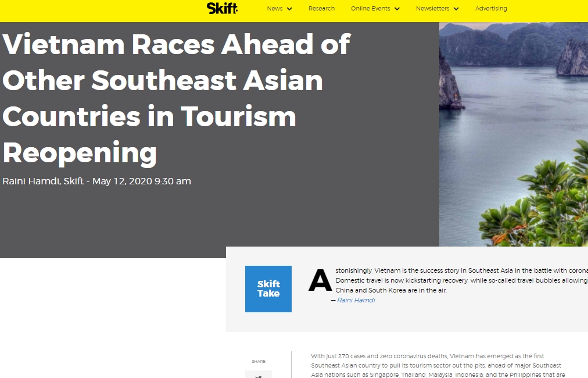Viewport: 588px width, 378px height.
Task: Open the Online Events menu
Action: tap(371, 8)
